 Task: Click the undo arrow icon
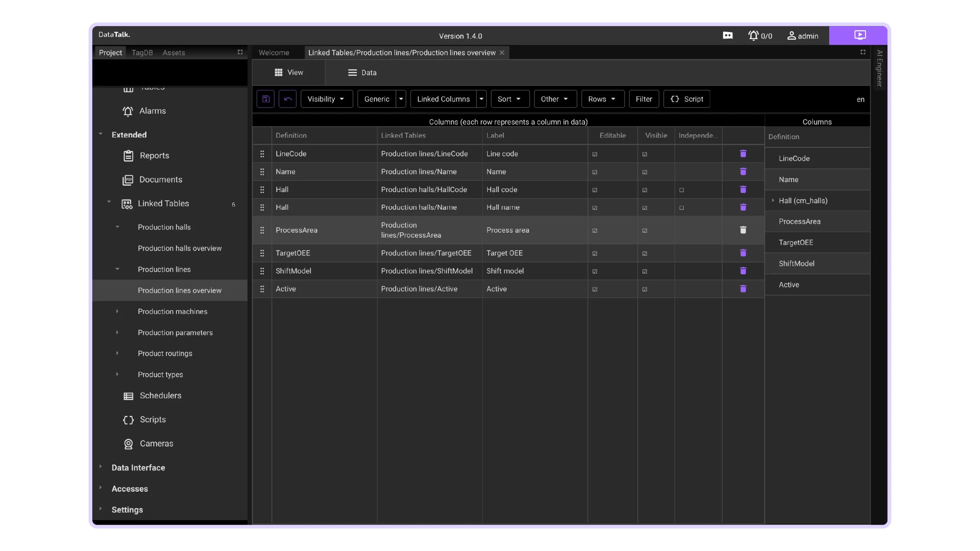click(287, 99)
